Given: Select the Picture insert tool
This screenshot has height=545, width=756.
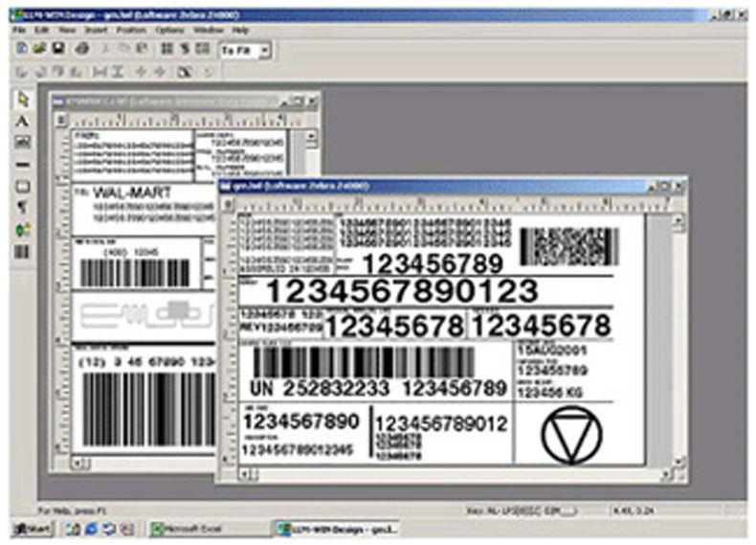Looking at the screenshot, I should tap(23, 142).
